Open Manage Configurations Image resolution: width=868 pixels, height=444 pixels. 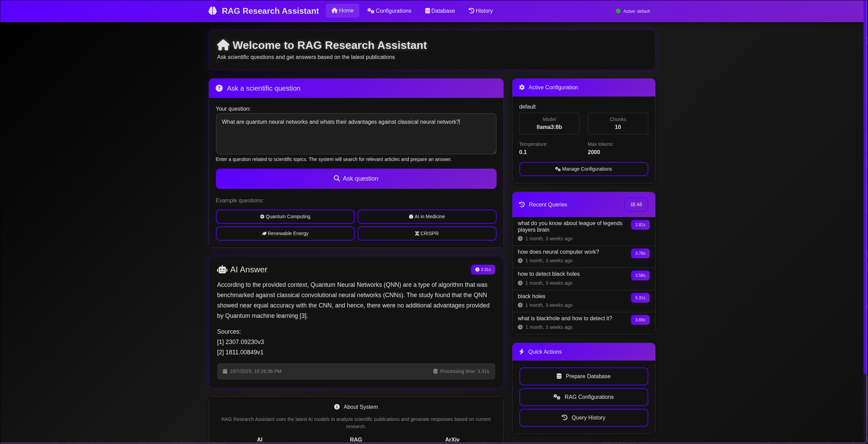(583, 169)
